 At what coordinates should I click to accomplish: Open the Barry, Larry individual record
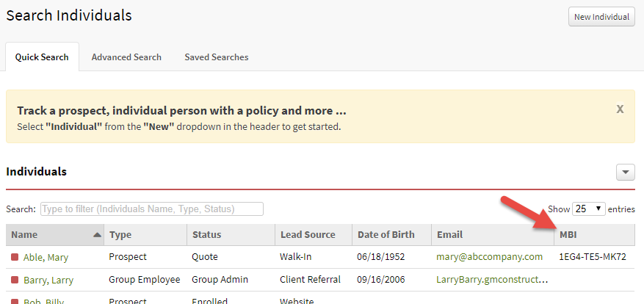pyautogui.click(x=48, y=281)
